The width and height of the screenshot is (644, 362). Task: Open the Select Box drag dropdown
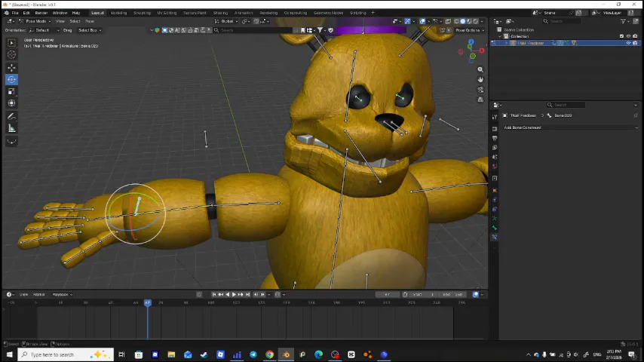[90, 30]
